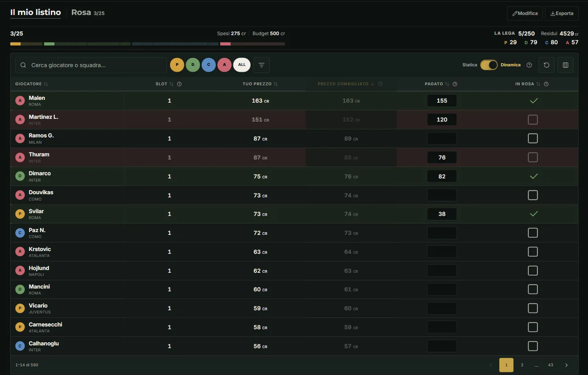
Task: Edit Pagato value 155 for Malen
Action: 442,101
